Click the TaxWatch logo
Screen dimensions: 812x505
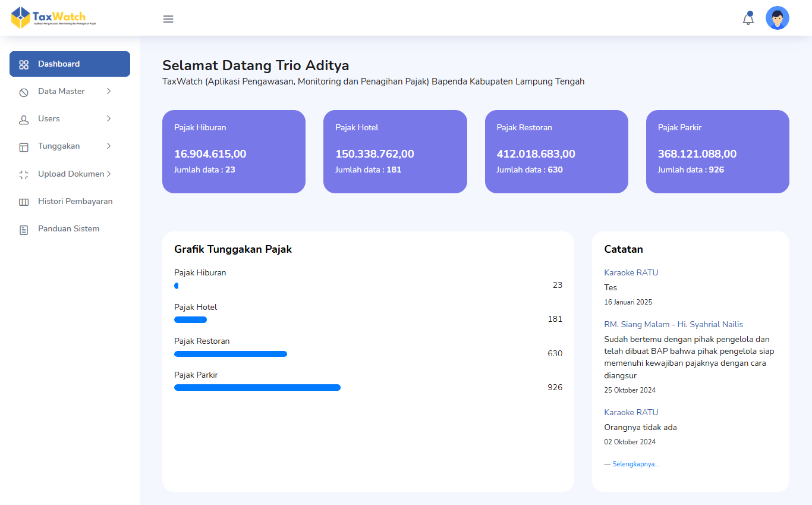click(x=53, y=18)
